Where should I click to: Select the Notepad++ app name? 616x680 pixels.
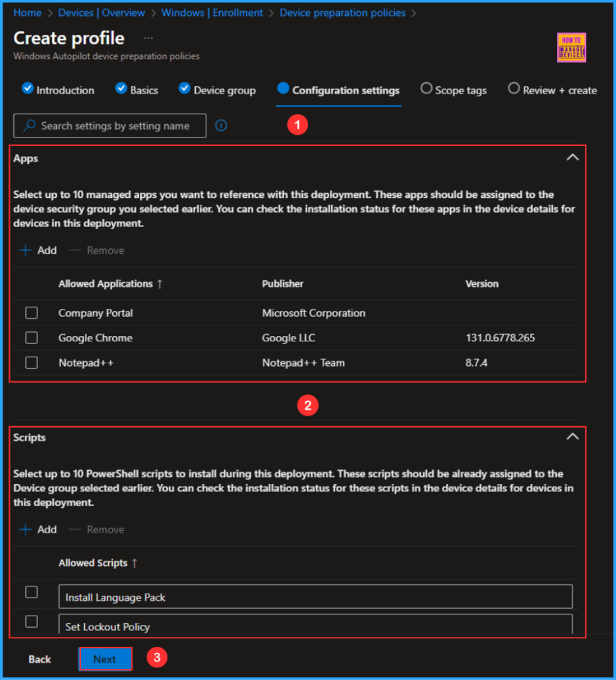pyautogui.click(x=86, y=363)
